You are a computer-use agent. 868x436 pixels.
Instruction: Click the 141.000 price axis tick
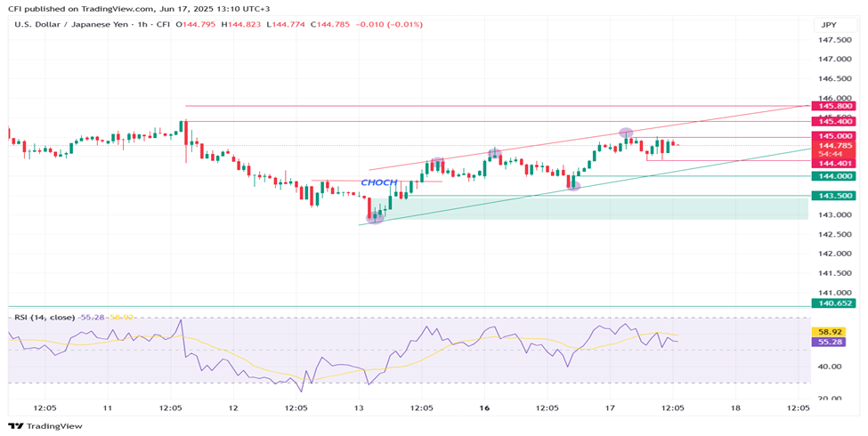tap(835, 293)
